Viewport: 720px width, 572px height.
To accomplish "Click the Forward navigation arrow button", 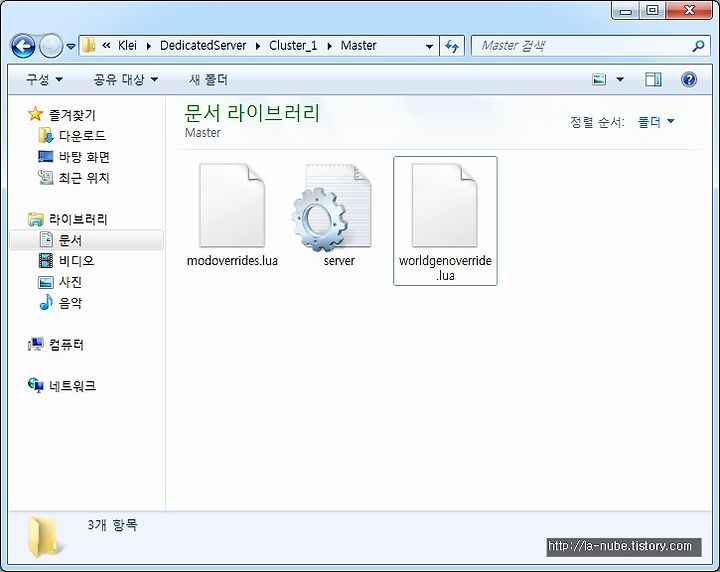I will click(x=51, y=46).
